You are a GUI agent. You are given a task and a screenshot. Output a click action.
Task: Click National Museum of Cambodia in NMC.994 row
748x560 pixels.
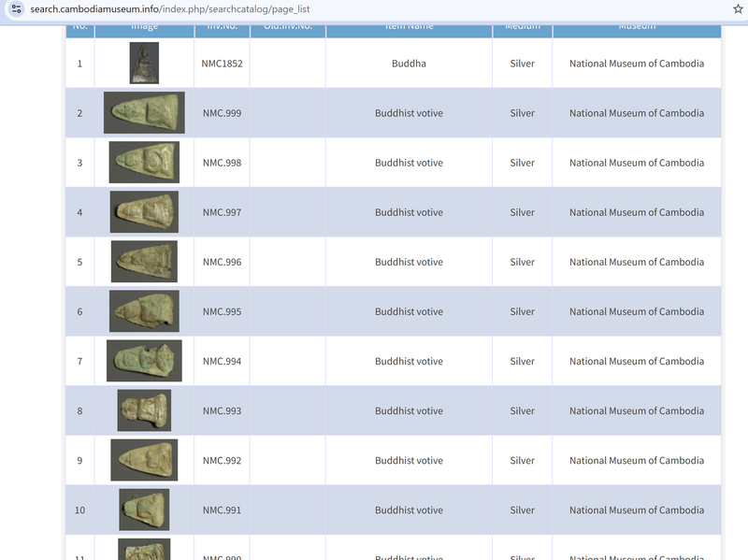637,361
